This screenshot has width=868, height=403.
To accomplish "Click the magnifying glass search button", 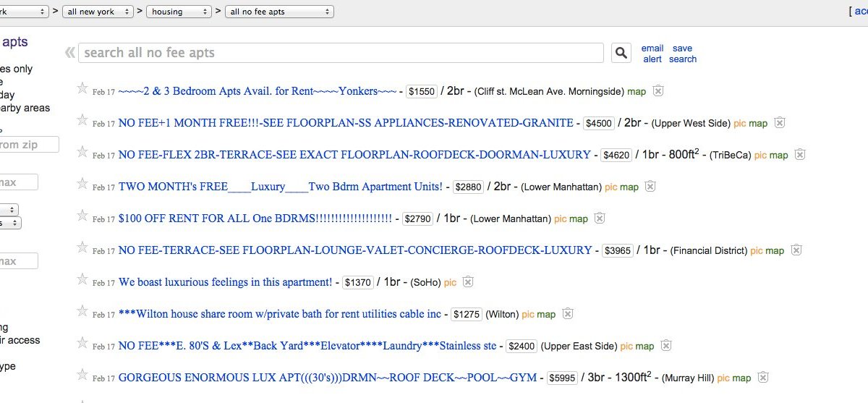I will coord(621,53).
